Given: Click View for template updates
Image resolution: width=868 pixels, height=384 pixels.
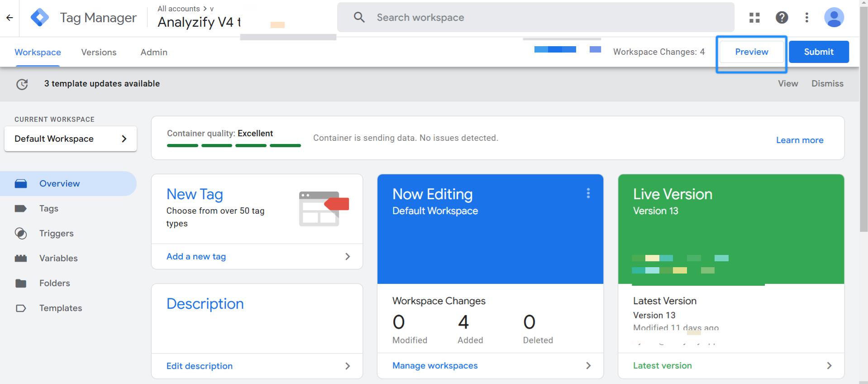Looking at the screenshot, I should point(788,84).
